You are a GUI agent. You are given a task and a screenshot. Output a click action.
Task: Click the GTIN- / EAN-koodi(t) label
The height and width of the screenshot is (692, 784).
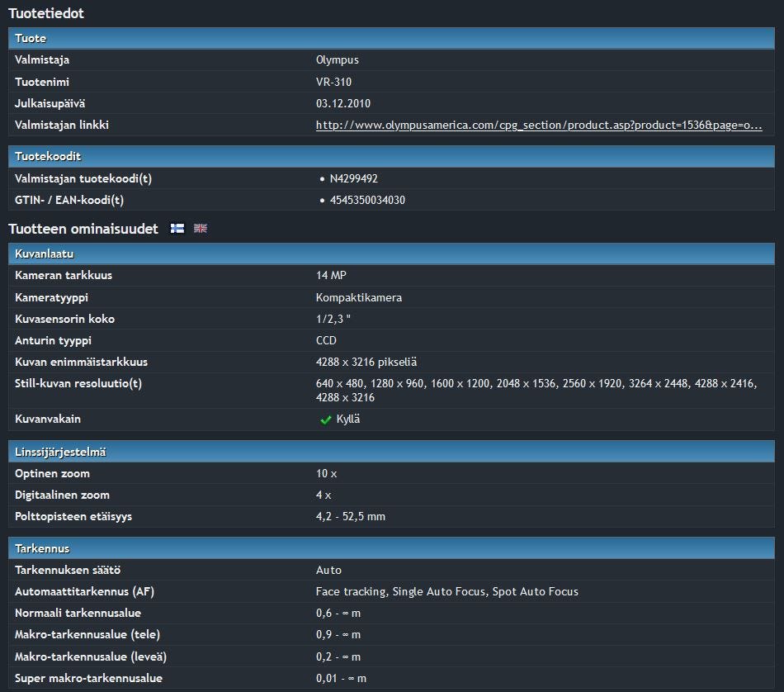(69, 200)
